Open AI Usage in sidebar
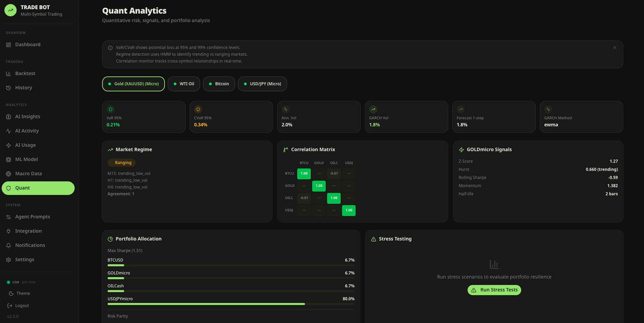Screen dimensions: 644x323 pos(38,145)
